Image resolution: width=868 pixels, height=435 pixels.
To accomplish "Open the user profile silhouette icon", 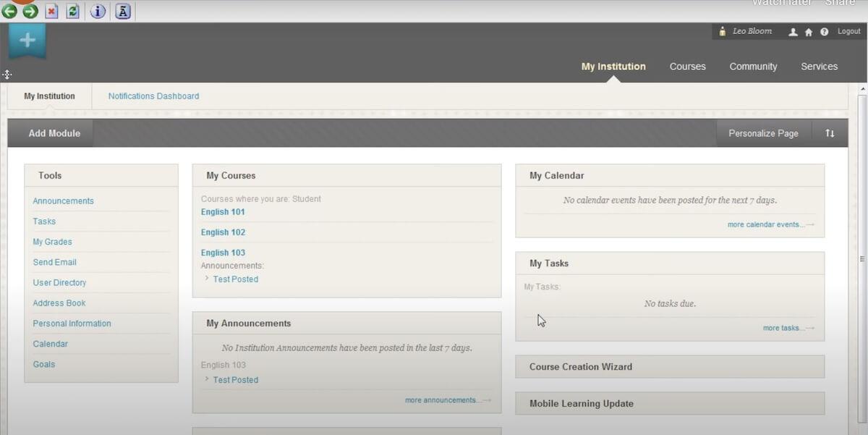I will pyautogui.click(x=793, y=32).
